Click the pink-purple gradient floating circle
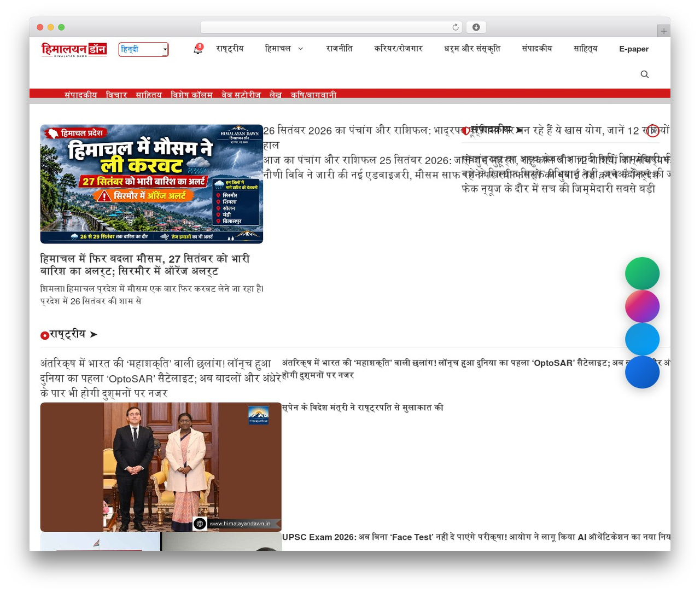Screen dimensions: 700x593 pos(642,306)
